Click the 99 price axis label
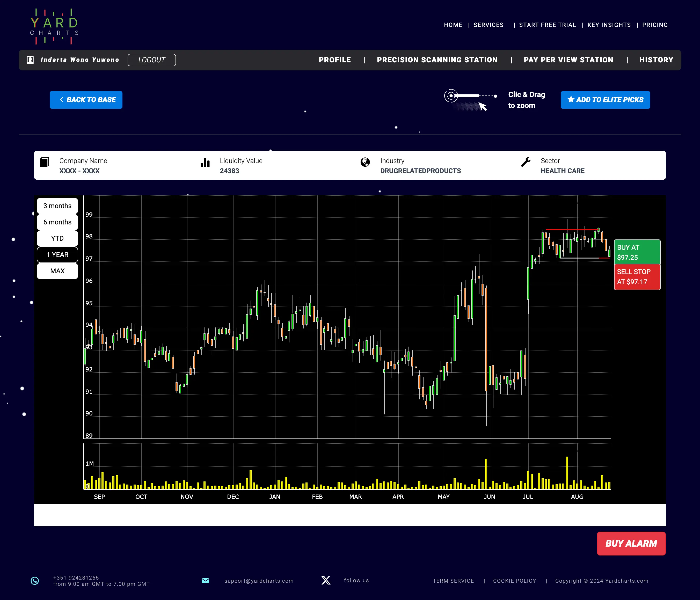Viewport: 700px width, 600px height. click(x=89, y=215)
